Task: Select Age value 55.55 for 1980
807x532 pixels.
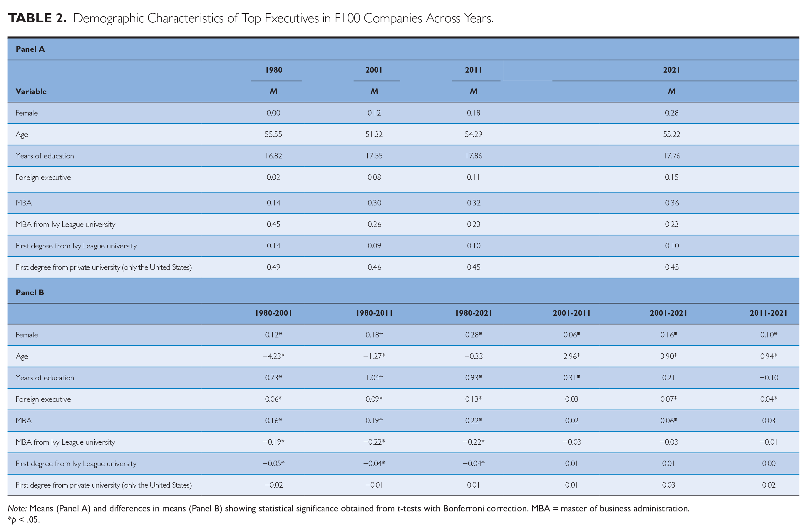Action: (x=273, y=134)
